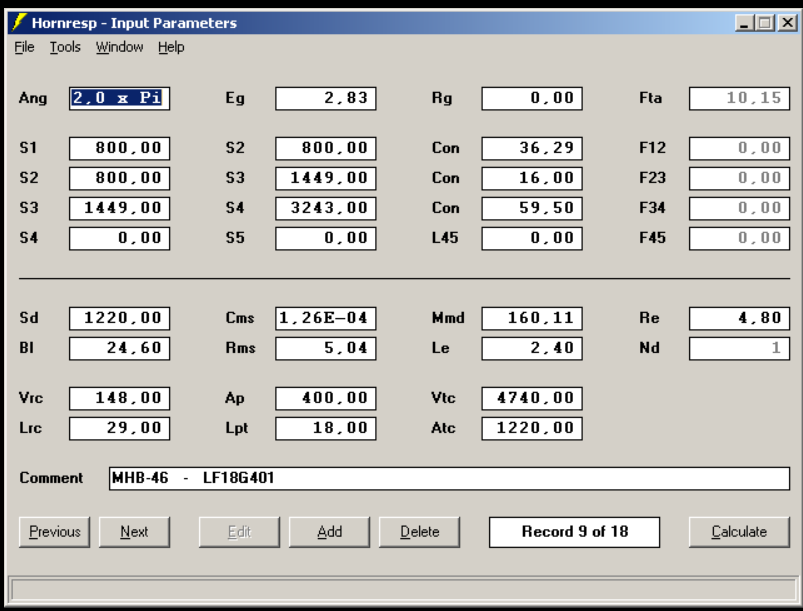Click the Lpt field showing 18,00
Screen dimensions: 803x611
[326, 429]
